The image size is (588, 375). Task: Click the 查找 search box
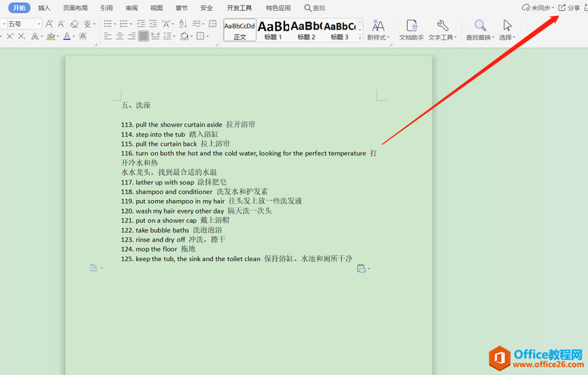tap(315, 8)
